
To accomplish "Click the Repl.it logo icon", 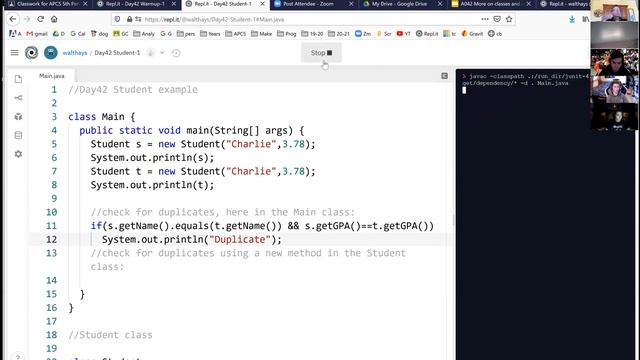I will pyautogui.click(x=31, y=53).
